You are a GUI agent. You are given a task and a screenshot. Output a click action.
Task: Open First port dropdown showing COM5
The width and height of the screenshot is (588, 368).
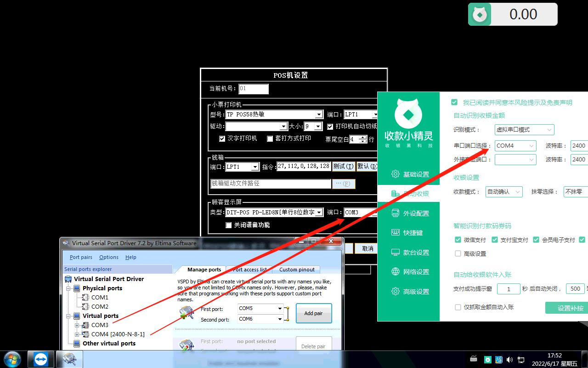coord(260,308)
